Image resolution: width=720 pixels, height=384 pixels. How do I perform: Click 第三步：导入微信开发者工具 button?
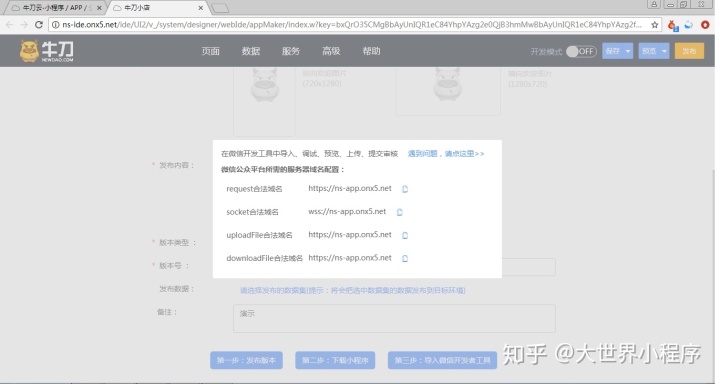tap(442, 360)
